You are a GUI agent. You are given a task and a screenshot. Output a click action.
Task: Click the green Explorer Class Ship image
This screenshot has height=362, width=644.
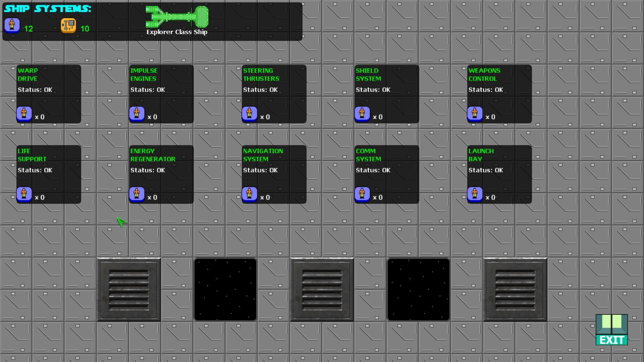tap(177, 17)
